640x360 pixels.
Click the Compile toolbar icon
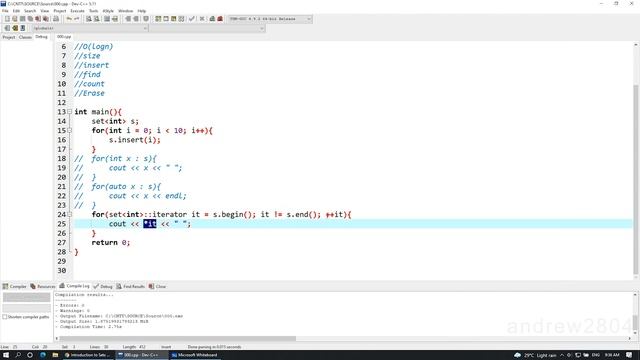[158, 19]
